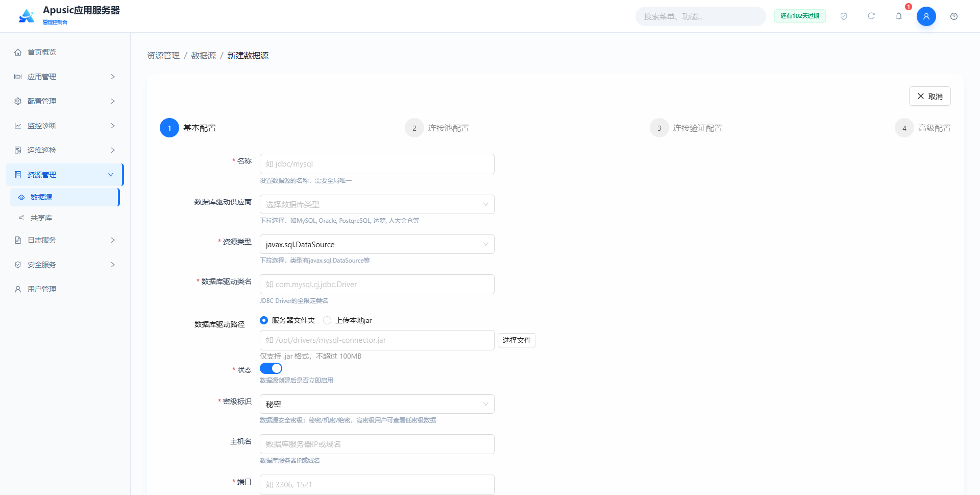Open the notification bell
Screen dimensions: 980x495
pos(899,16)
